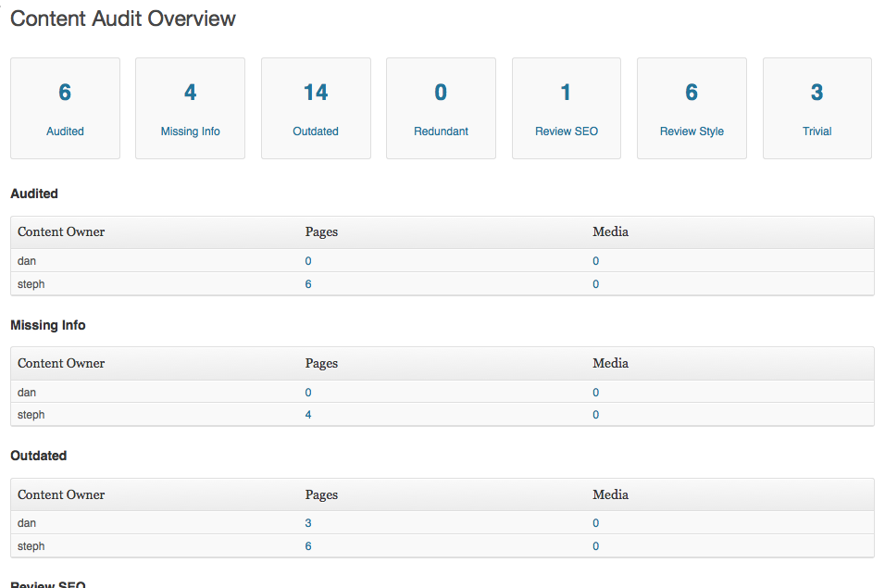The height and width of the screenshot is (588, 885).
Task: Open the Trivial summary box
Action: click(816, 107)
